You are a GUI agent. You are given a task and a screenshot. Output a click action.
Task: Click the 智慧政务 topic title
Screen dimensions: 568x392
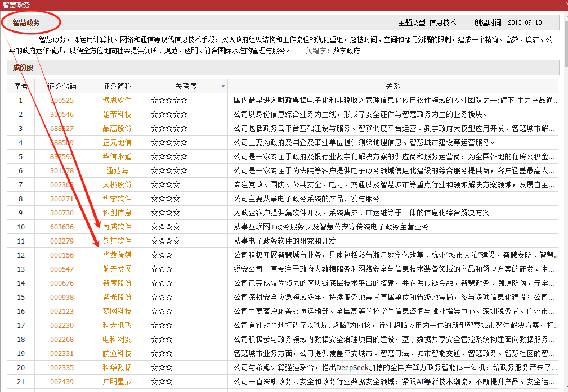26,22
